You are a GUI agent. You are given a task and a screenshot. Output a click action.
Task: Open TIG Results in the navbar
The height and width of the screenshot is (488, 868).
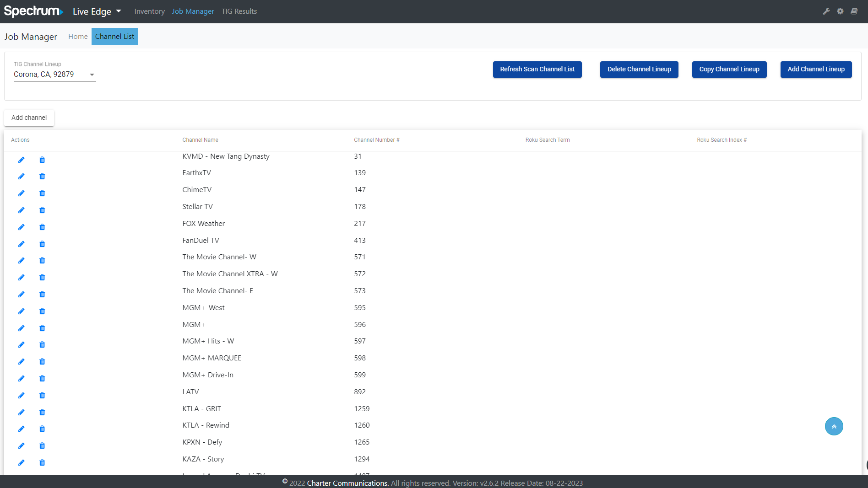coord(239,11)
